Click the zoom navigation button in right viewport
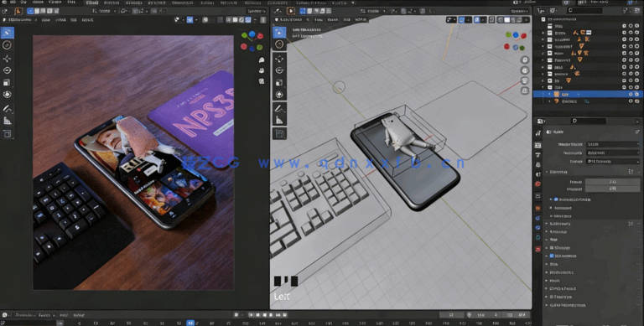This screenshot has width=644, height=326. [524, 60]
